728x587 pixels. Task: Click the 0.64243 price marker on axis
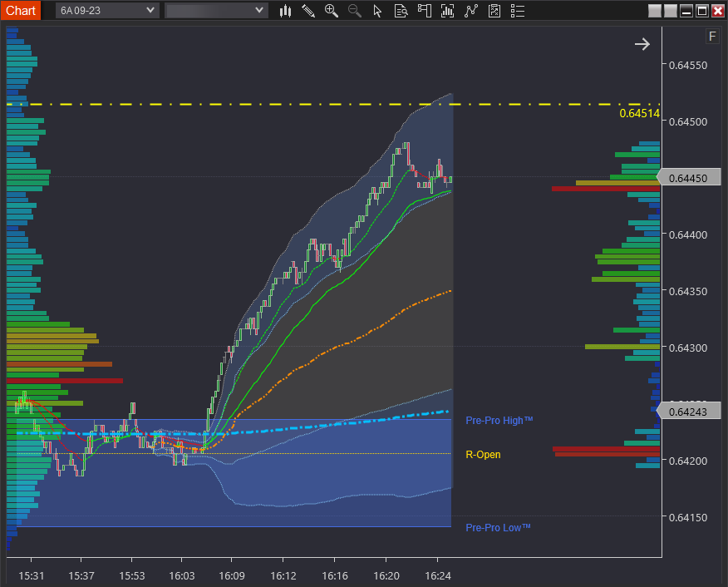689,412
